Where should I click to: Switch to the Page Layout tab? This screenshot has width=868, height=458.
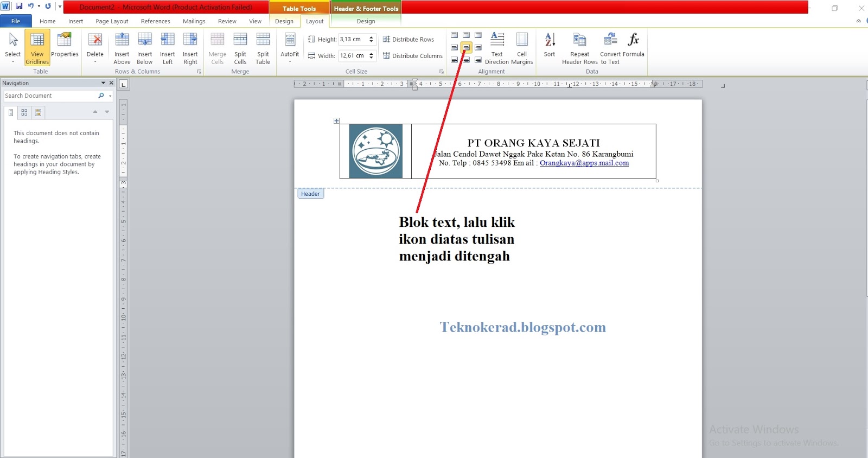[112, 21]
